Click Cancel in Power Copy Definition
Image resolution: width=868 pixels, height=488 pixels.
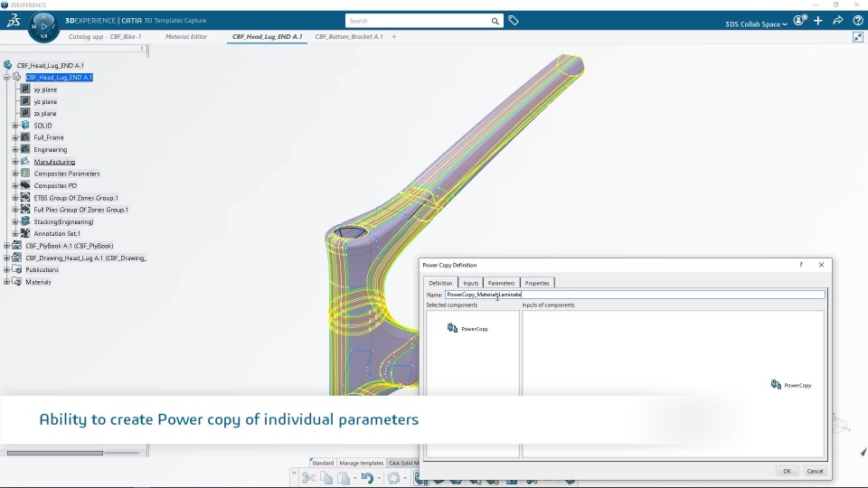point(815,471)
